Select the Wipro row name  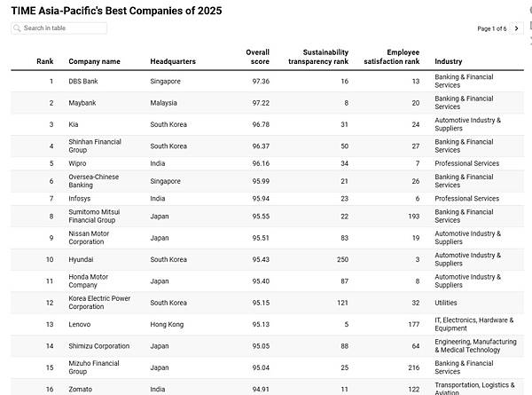78,163
